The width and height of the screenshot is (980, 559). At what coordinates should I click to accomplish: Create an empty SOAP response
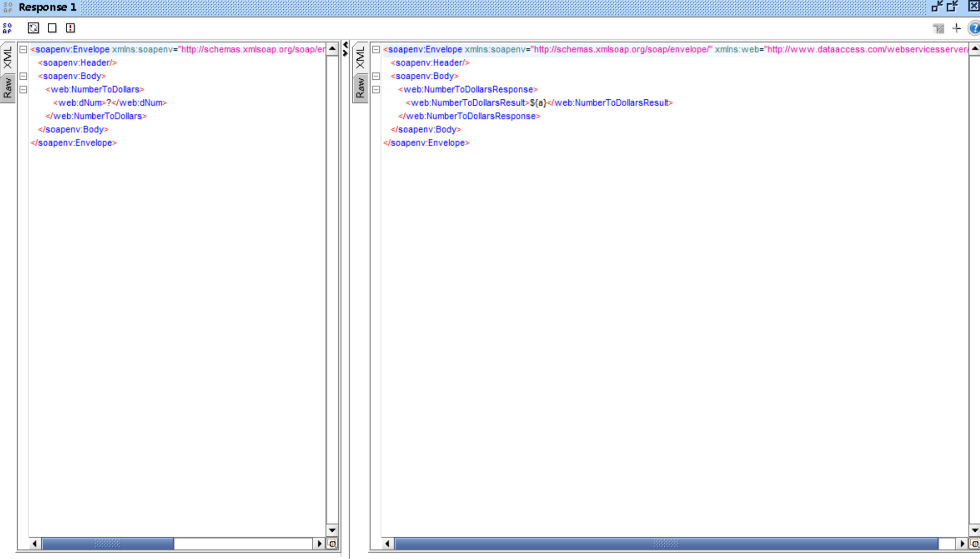coord(52,28)
